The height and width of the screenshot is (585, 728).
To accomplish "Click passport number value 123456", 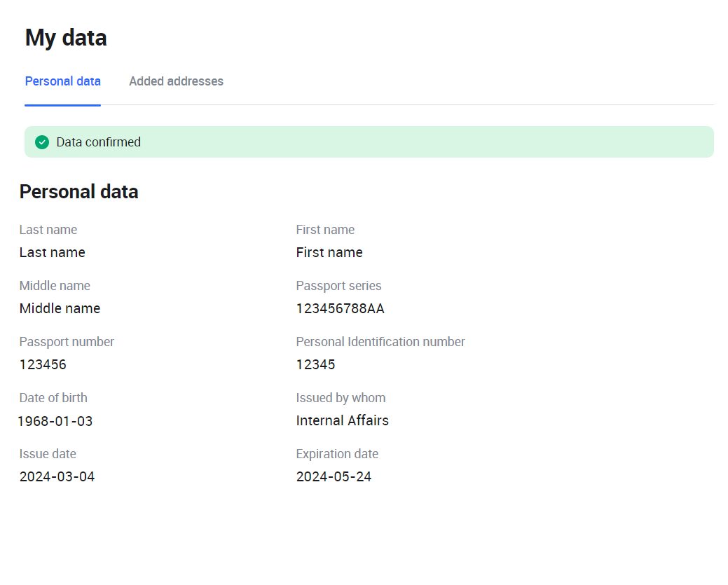I will click(43, 364).
